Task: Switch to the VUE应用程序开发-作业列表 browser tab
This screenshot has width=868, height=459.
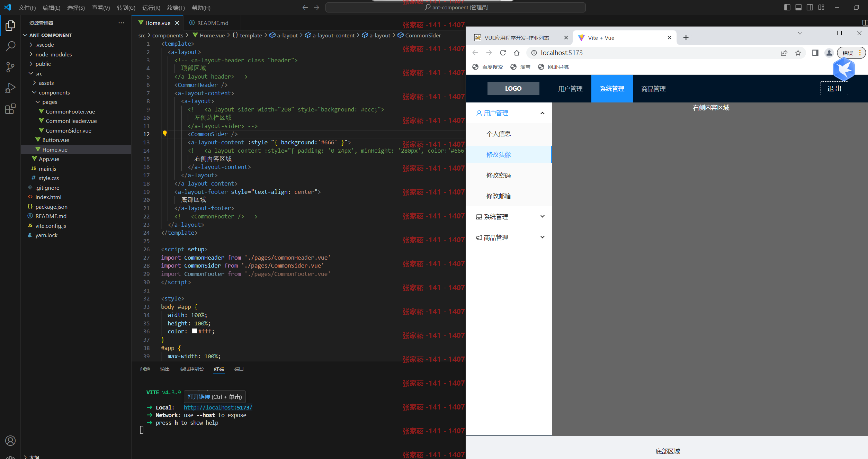Action: [517, 38]
